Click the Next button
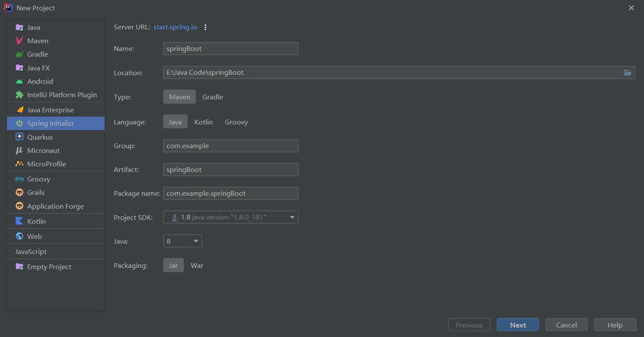This screenshot has height=337, width=644. (518, 325)
